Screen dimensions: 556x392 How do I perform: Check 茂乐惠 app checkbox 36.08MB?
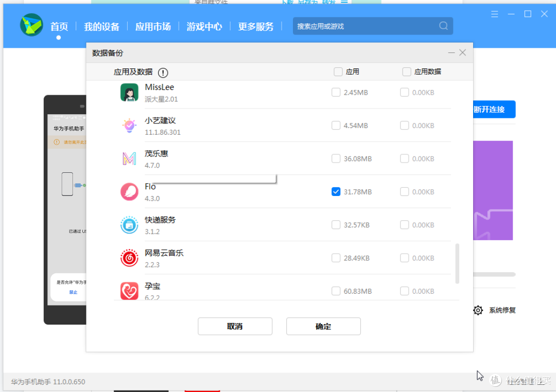[x=336, y=158]
